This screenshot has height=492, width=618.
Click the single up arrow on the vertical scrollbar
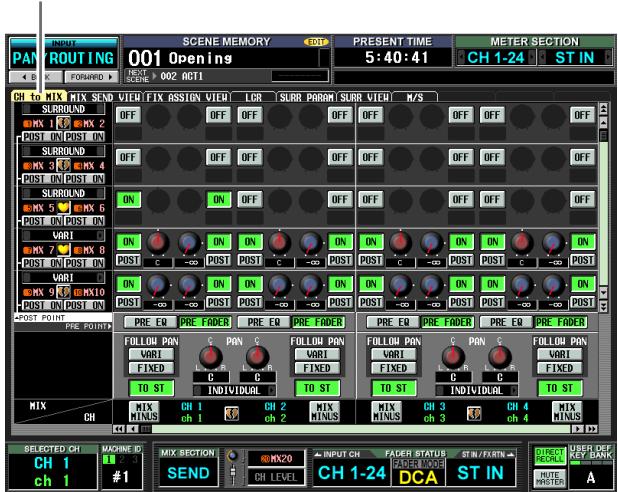[x=603, y=123]
